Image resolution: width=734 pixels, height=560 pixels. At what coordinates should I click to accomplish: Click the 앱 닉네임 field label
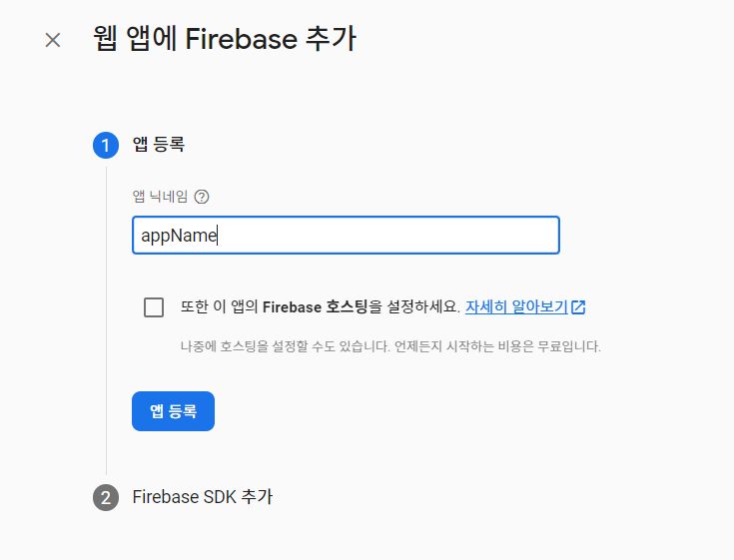click(x=160, y=197)
